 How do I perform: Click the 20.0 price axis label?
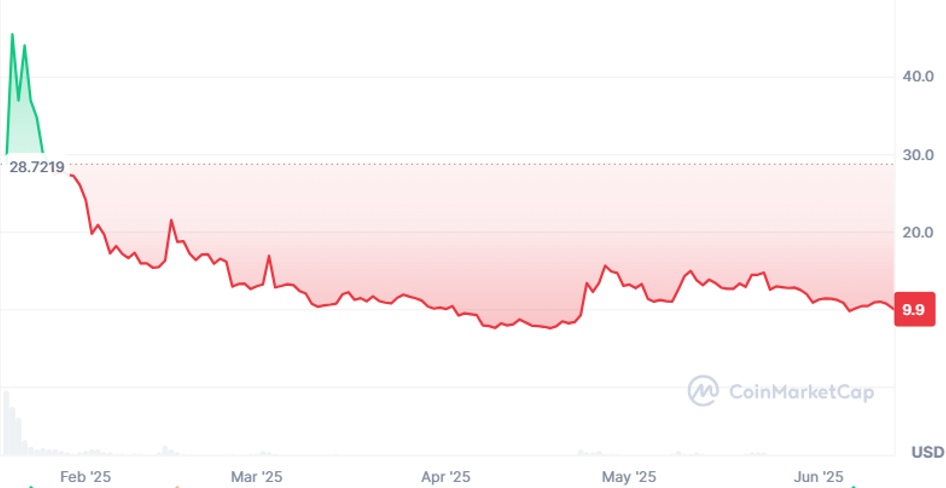pos(918,232)
